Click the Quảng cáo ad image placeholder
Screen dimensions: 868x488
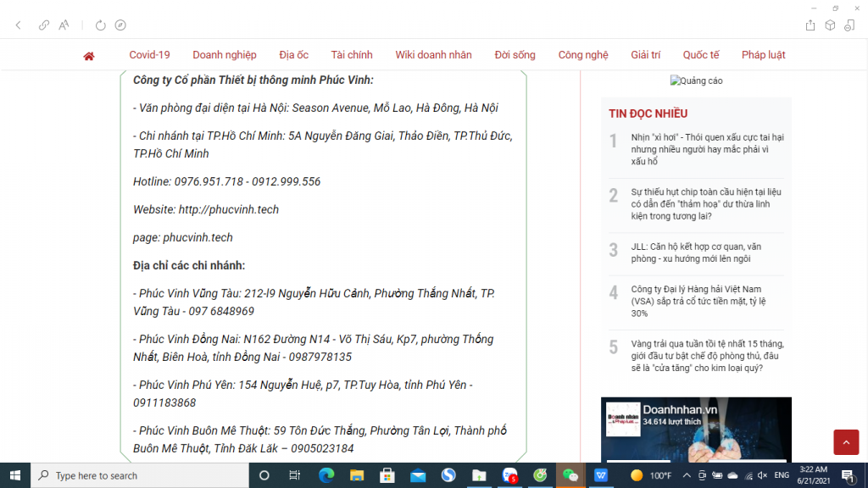click(x=696, y=80)
